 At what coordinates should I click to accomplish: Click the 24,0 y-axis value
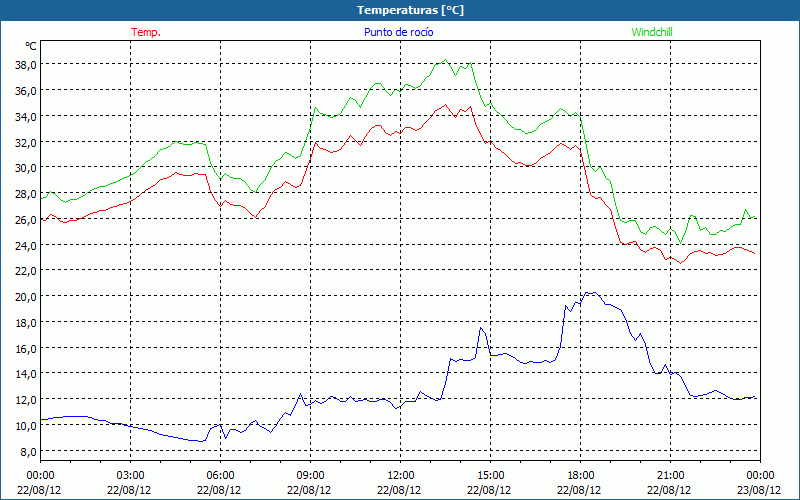(x=26, y=245)
